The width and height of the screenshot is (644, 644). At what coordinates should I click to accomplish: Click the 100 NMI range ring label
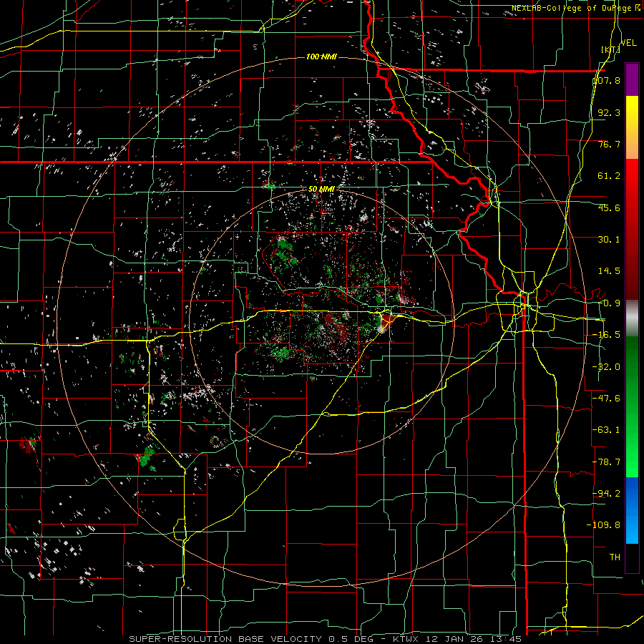point(321,57)
